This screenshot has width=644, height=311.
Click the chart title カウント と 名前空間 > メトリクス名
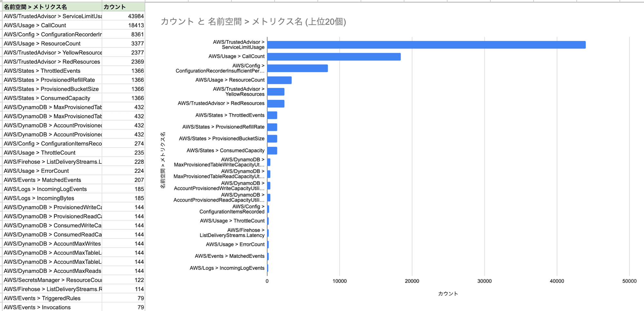coord(253,22)
